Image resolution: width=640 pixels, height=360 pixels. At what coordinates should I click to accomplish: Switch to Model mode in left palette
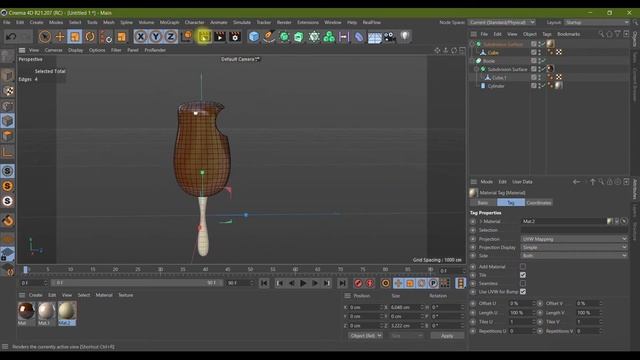click(7, 76)
